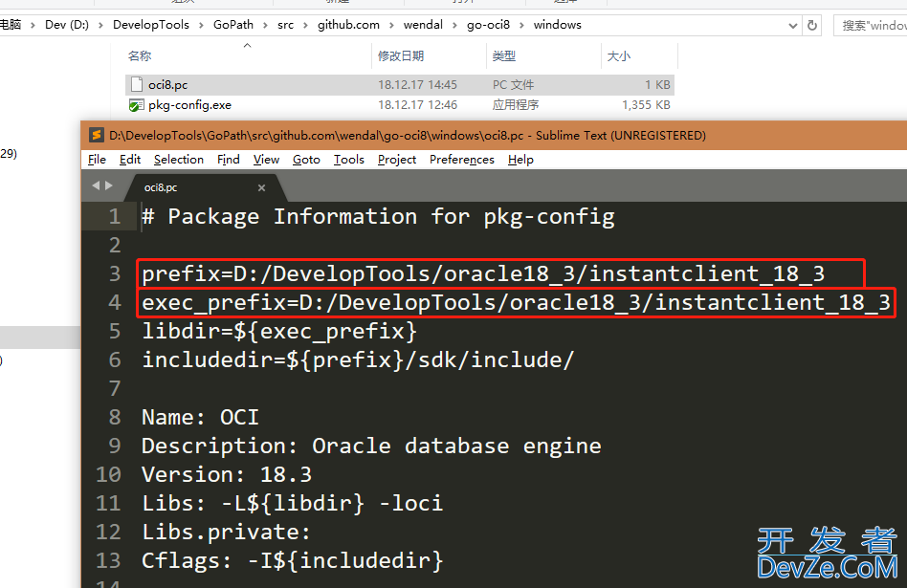Open the View menu
The width and height of the screenshot is (907, 588).
point(266,160)
